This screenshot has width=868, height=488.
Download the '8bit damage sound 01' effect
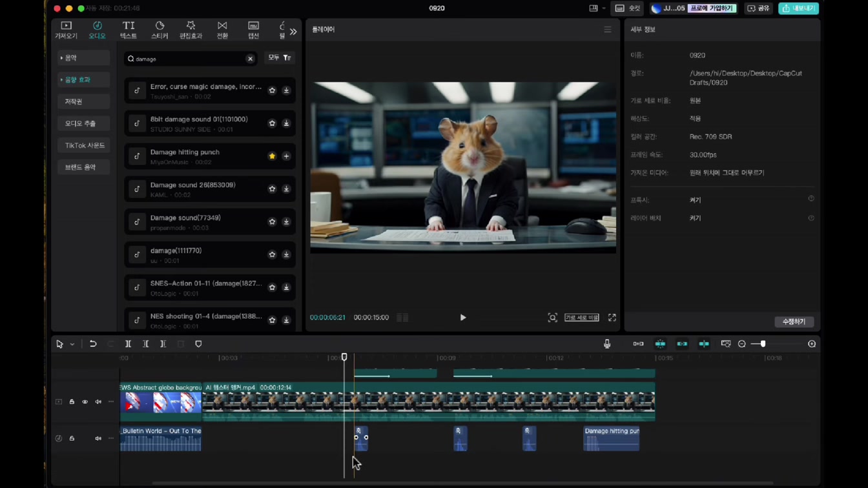286,123
